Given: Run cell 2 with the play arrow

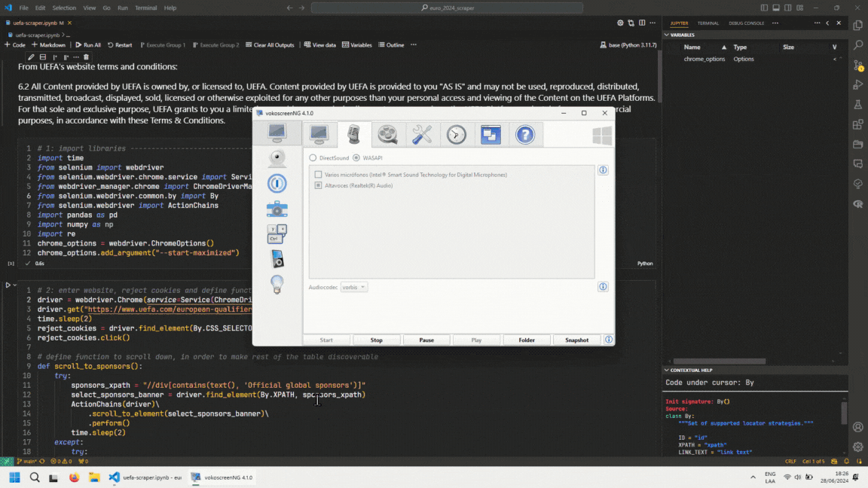Looking at the screenshot, I should click(x=8, y=285).
